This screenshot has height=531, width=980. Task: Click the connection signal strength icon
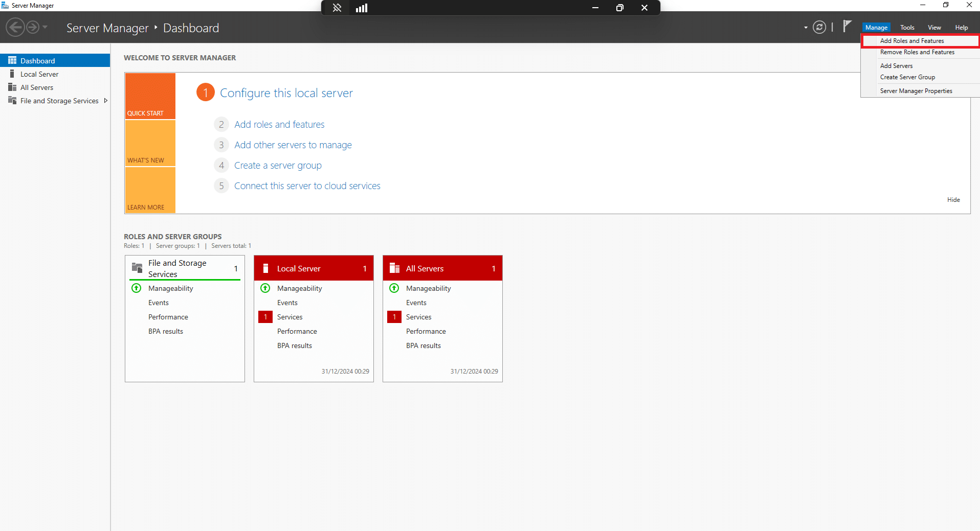(362, 8)
